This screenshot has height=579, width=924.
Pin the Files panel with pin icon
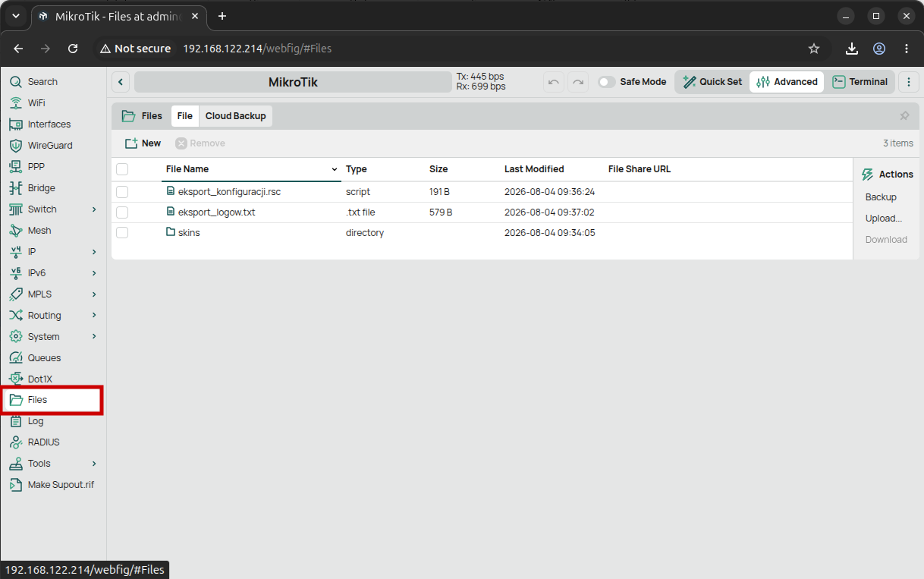tap(904, 116)
